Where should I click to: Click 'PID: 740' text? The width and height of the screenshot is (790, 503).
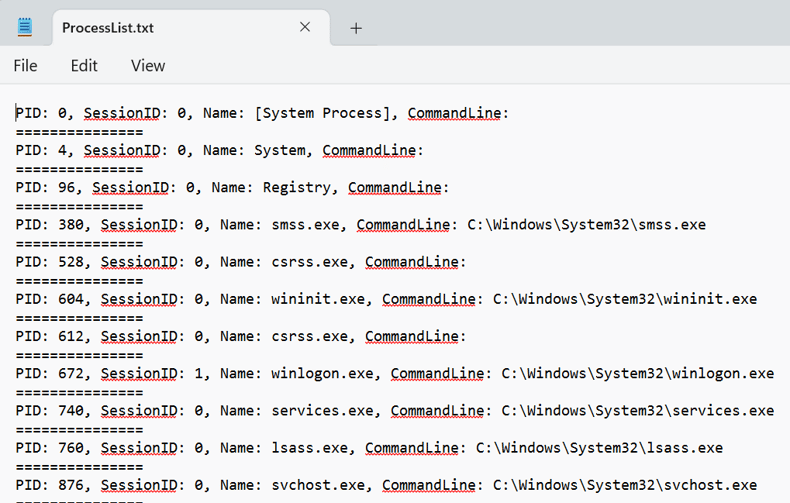pyautogui.click(x=49, y=411)
